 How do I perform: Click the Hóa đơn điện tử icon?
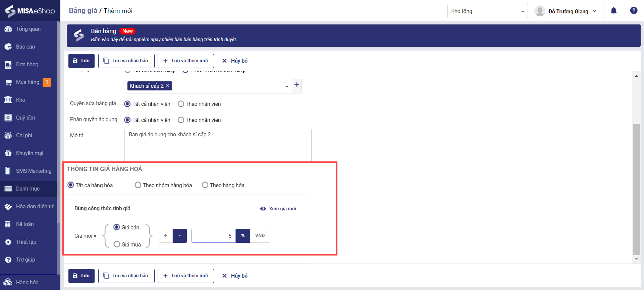click(x=8, y=207)
